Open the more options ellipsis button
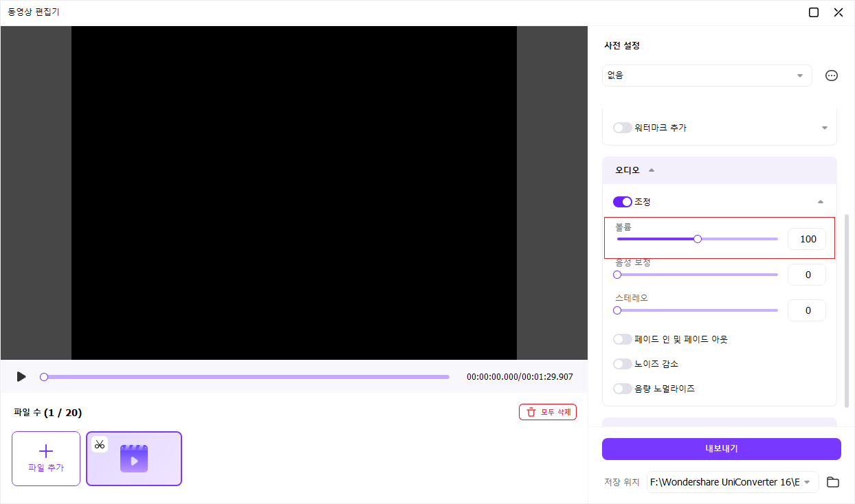The image size is (855, 504). point(832,76)
